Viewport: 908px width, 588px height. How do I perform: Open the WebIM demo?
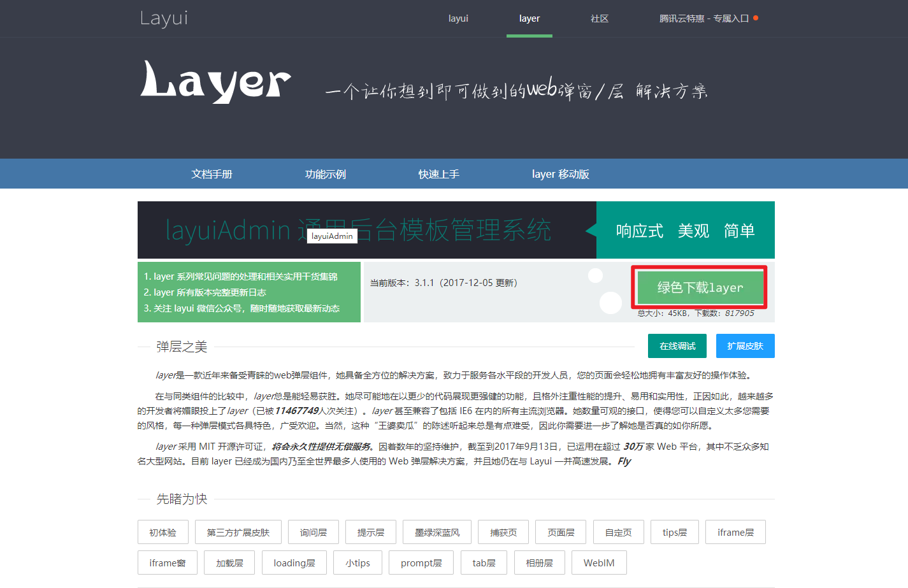pyautogui.click(x=599, y=563)
